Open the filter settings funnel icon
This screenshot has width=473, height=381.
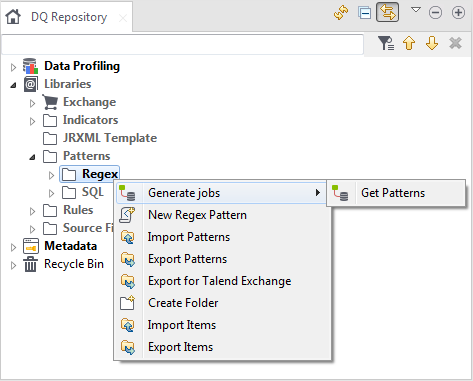pyautogui.click(x=386, y=43)
